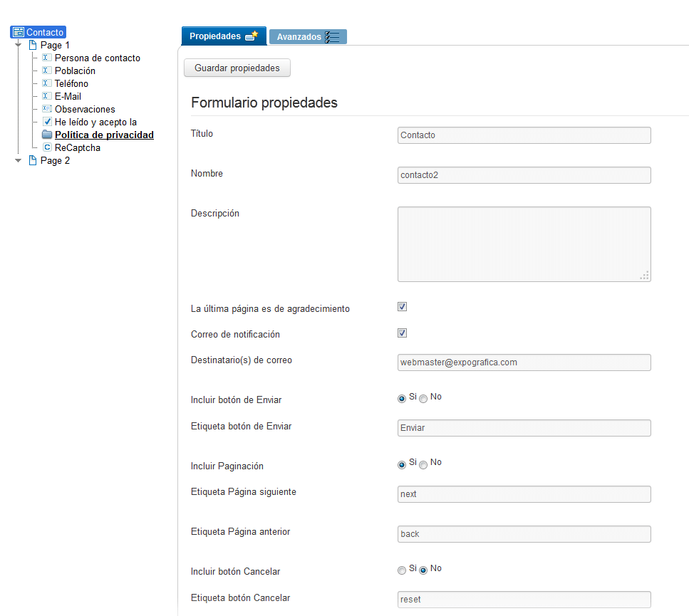Click the Contacto form icon in tree
The height and width of the screenshot is (616, 689).
19,32
